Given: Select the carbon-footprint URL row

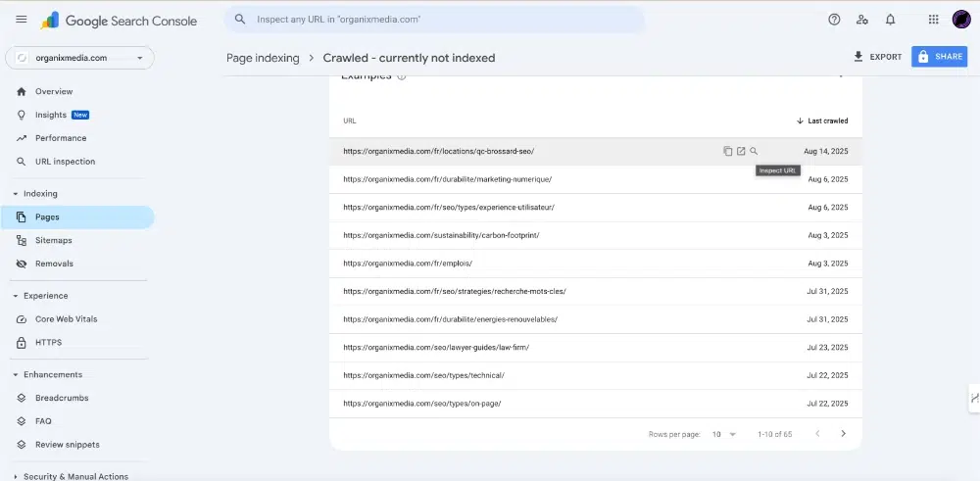Looking at the screenshot, I should tap(596, 235).
